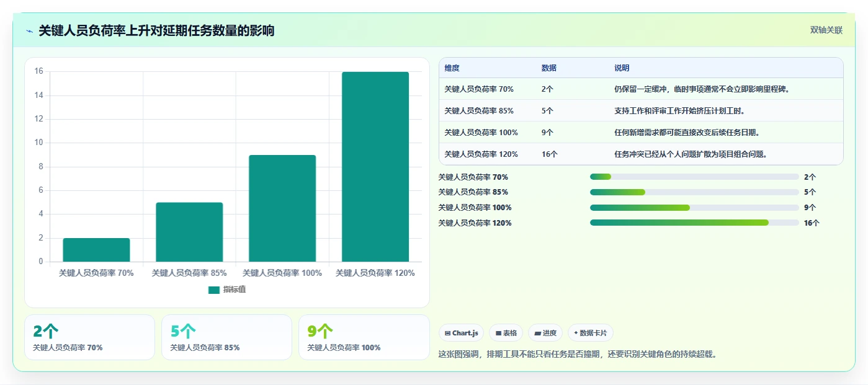Viewport: 868px width, 385px height.
Task: Click the description 任务冲突已经从个人问题扩散为项目组合问题
Action: [691, 154]
